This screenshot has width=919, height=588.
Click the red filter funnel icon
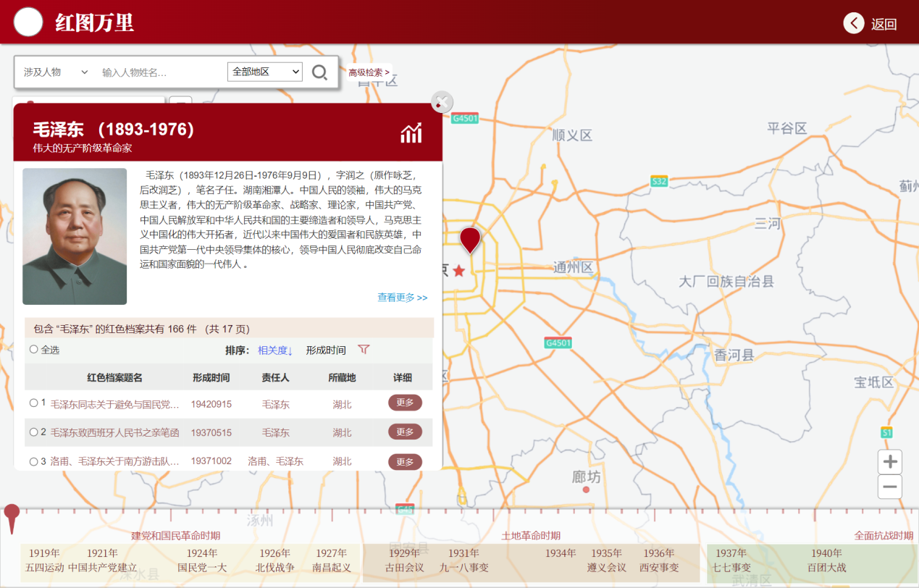(364, 350)
